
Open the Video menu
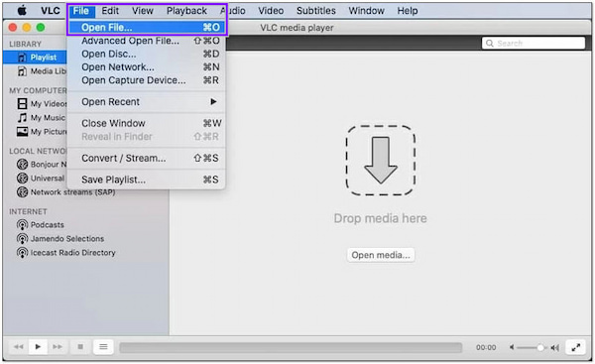[271, 11]
